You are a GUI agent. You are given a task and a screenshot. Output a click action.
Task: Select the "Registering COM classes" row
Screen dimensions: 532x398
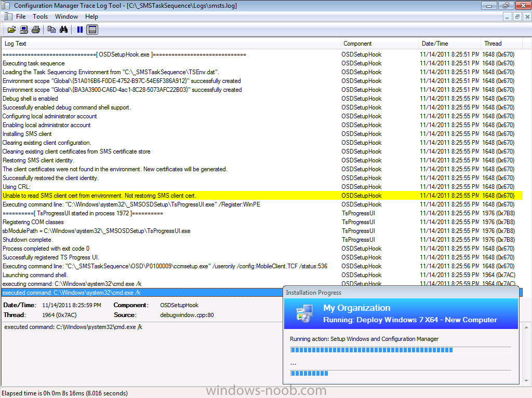[x=262, y=222]
